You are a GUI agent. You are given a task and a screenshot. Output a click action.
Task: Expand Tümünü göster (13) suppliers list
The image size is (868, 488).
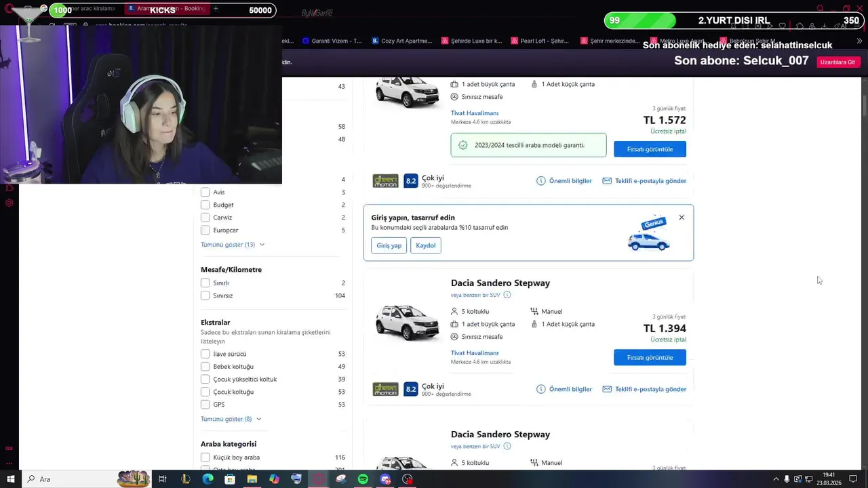click(x=233, y=244)
